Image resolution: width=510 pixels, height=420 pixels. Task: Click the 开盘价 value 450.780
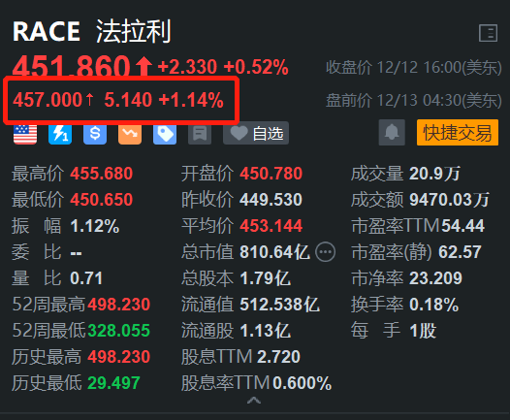[271, 174]
